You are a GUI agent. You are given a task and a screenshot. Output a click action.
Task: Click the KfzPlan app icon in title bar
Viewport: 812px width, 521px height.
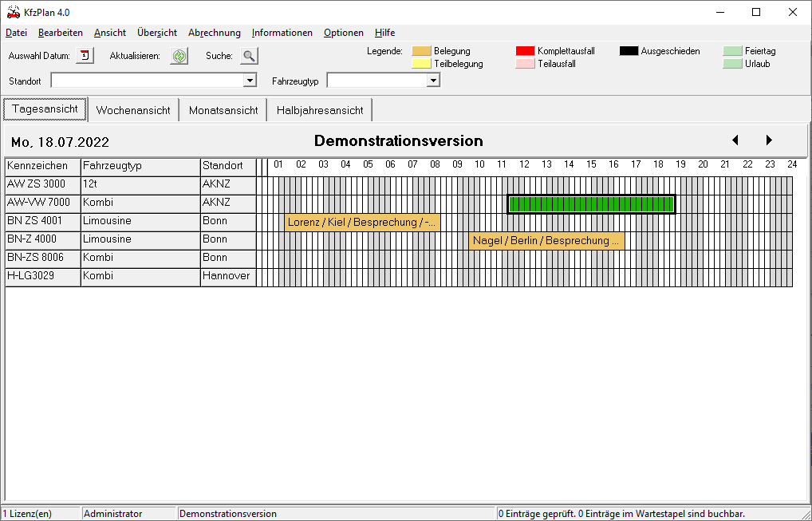13,12
